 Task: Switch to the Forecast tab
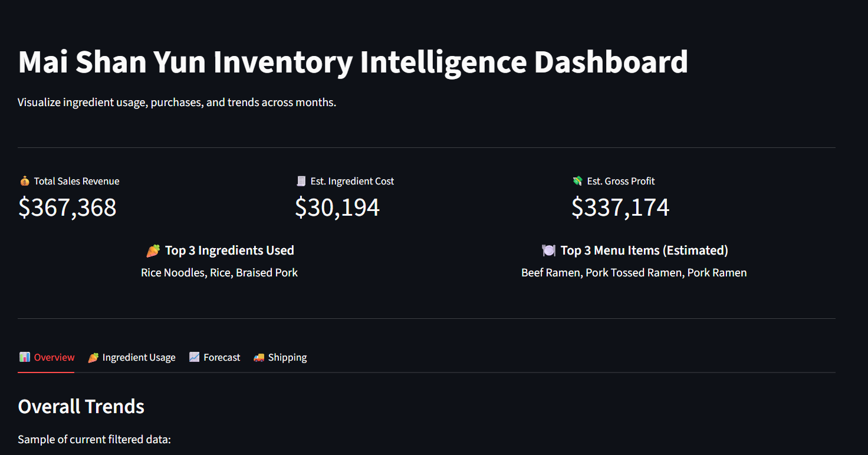coord(215,357)
